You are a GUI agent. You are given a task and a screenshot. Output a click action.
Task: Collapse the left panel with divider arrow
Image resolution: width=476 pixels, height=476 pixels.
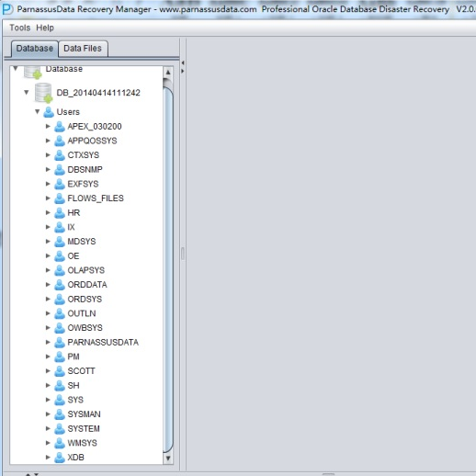click(183, 62)
